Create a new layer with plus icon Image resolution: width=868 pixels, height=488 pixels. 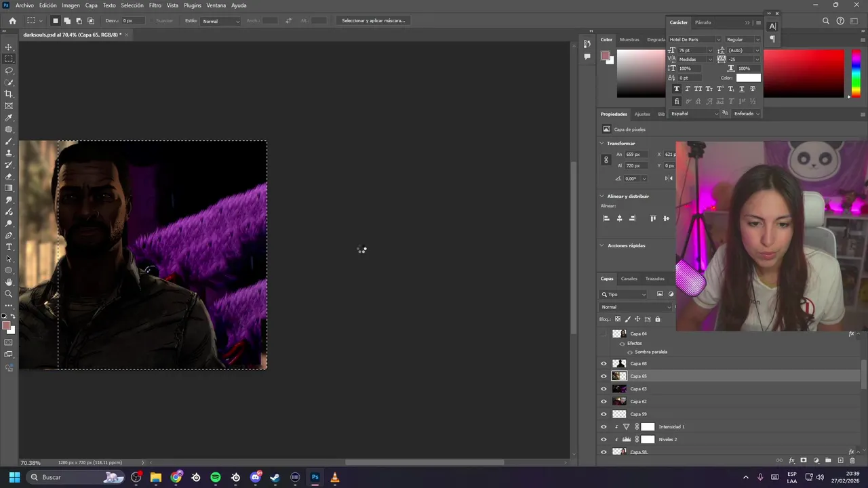click(x=840, y=461)
